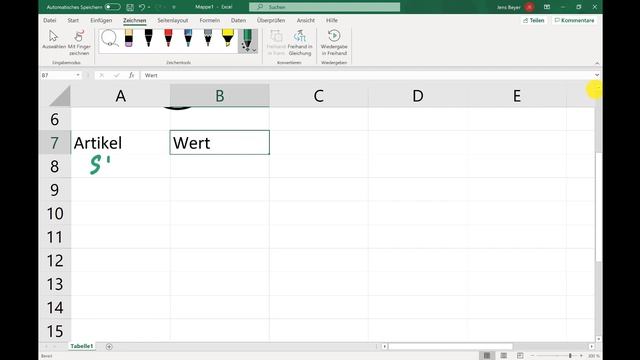Open Jens Beyer account avatar
The height and width of the screenshot is (360, 640).
(530, 7)
